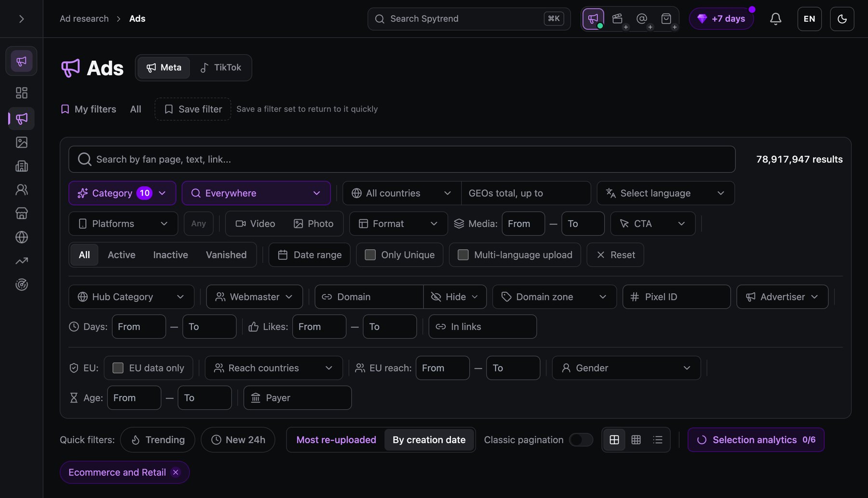This screenshot has height=498, width=868.
Task: Remove the Ecommerce and Retail tag
Action: pyautogui.click(x=176, y=472)
